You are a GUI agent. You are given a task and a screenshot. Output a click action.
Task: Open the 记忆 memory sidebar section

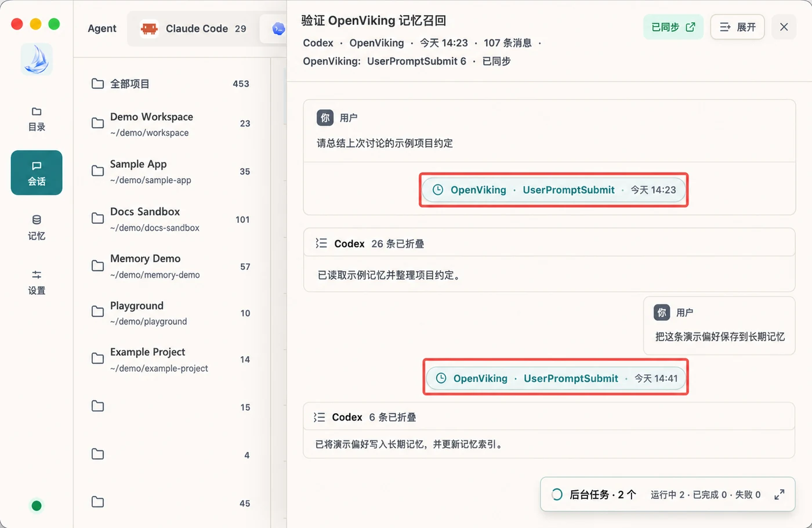pos(37,227)
